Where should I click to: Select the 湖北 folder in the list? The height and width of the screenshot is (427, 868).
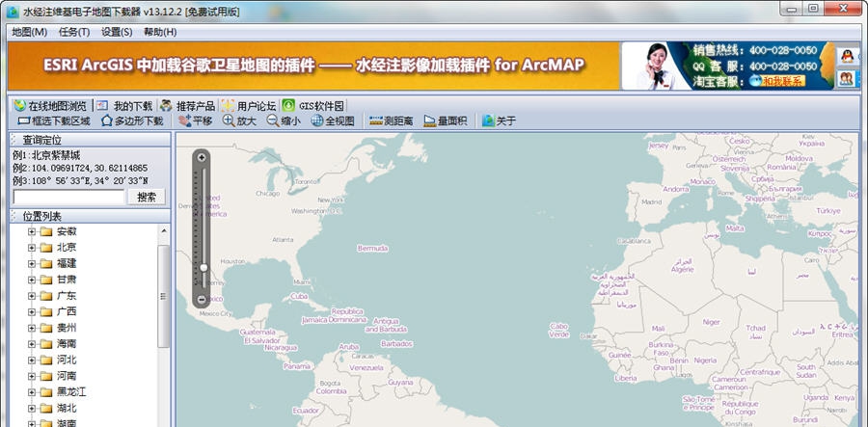coord(67,408)
